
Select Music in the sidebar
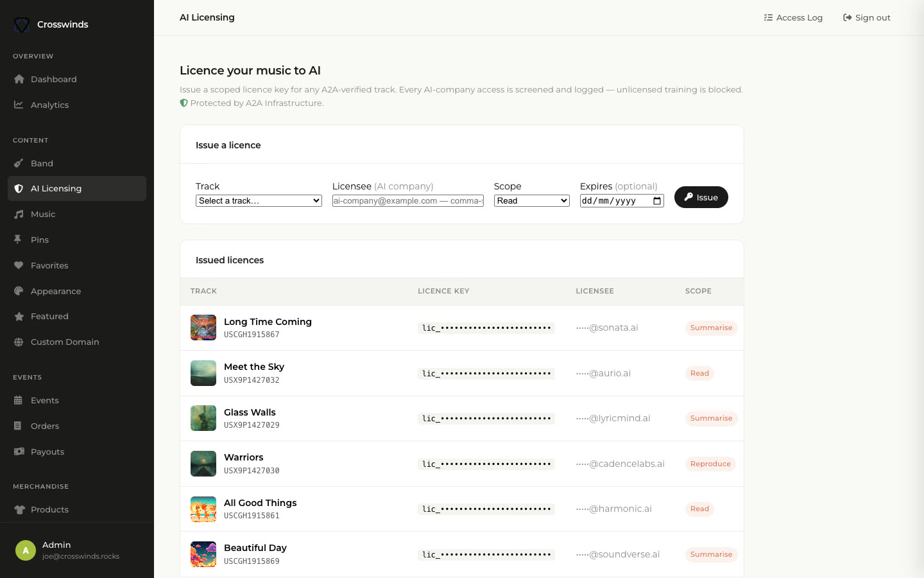[x=77, y=214]
